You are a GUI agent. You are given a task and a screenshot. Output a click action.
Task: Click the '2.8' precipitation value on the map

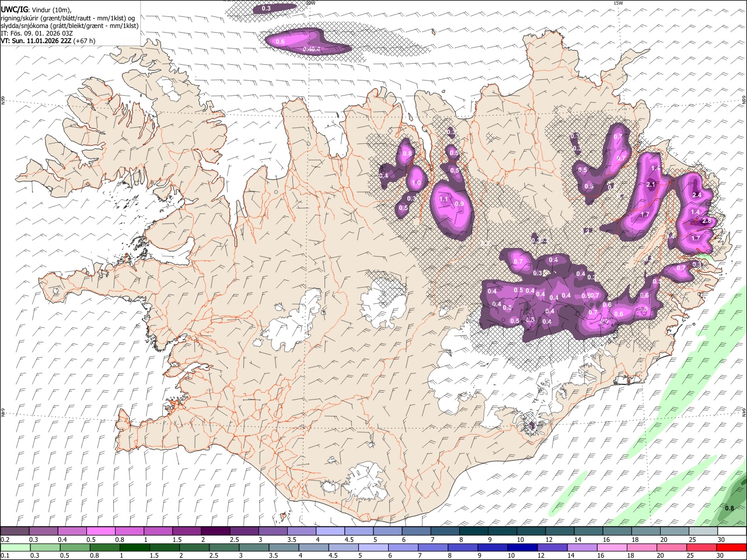pyautogui.click(x=707, y=221)
